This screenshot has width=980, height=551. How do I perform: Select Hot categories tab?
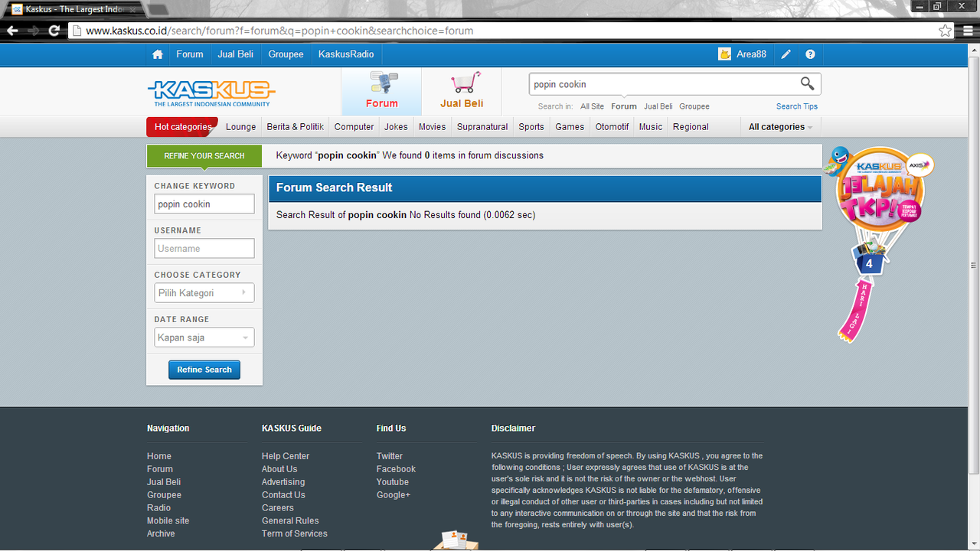point(182,127)
